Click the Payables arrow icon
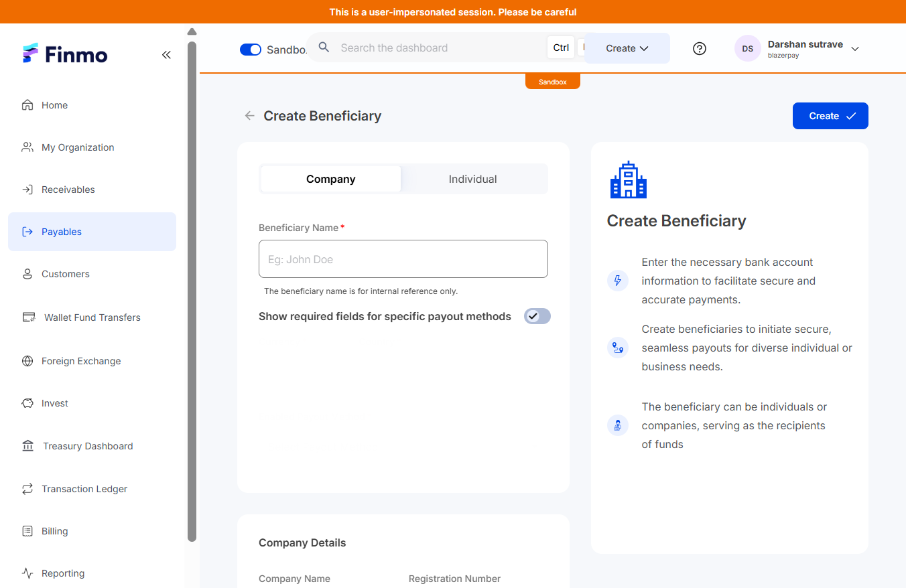This screenshot has width=906, height=588. tap(27, 232)
